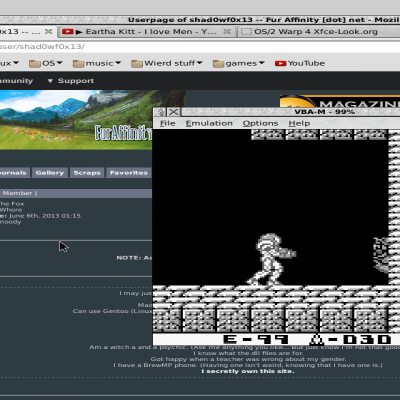Click the Magazine advertisement banner

pos(340,101)
